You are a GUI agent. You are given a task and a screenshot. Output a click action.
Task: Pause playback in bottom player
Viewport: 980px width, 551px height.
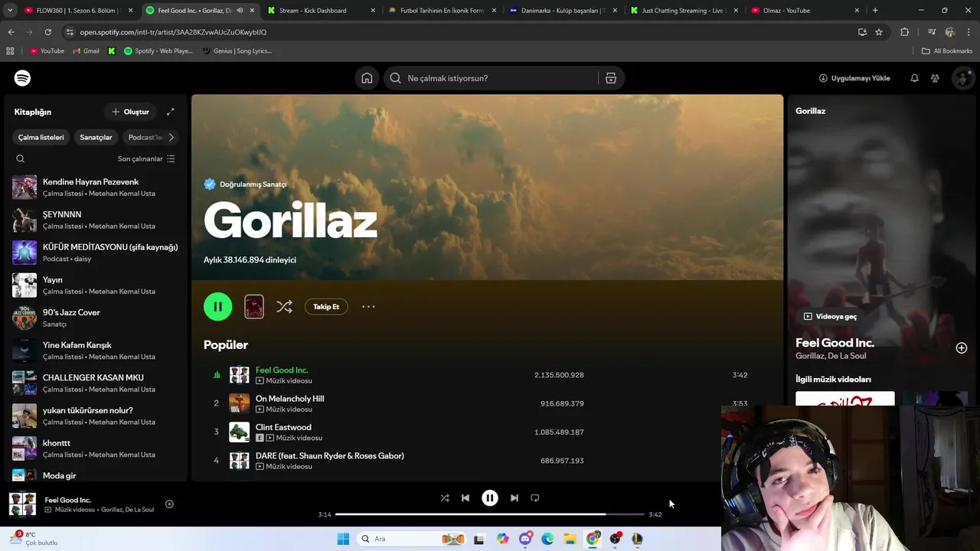490,498
